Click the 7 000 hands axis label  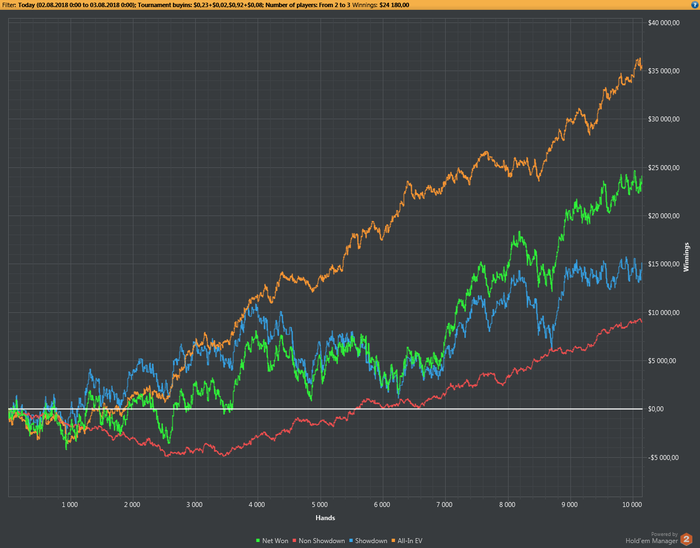click(x=444, y=505)
